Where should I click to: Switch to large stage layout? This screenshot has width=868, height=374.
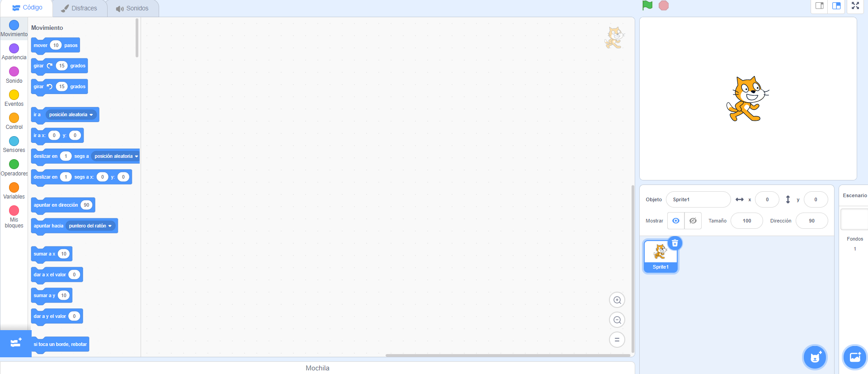coord(836,6)
